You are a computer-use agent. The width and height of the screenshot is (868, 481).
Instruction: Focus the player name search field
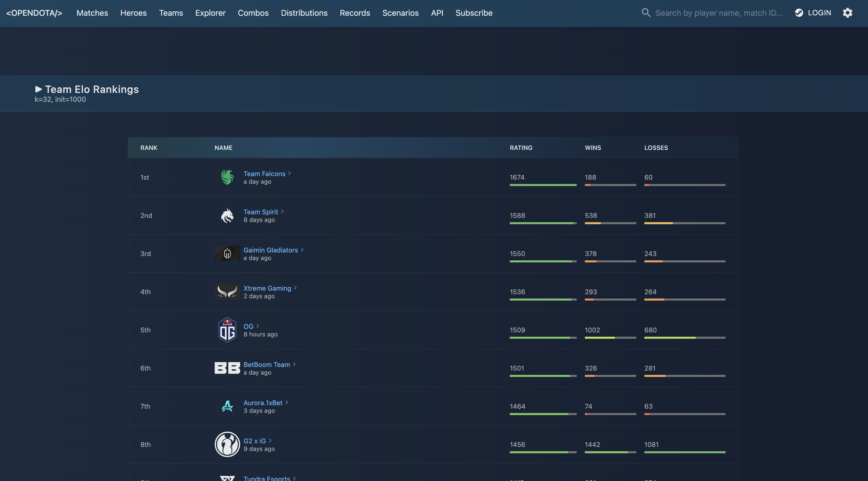[x=719, y=13]
